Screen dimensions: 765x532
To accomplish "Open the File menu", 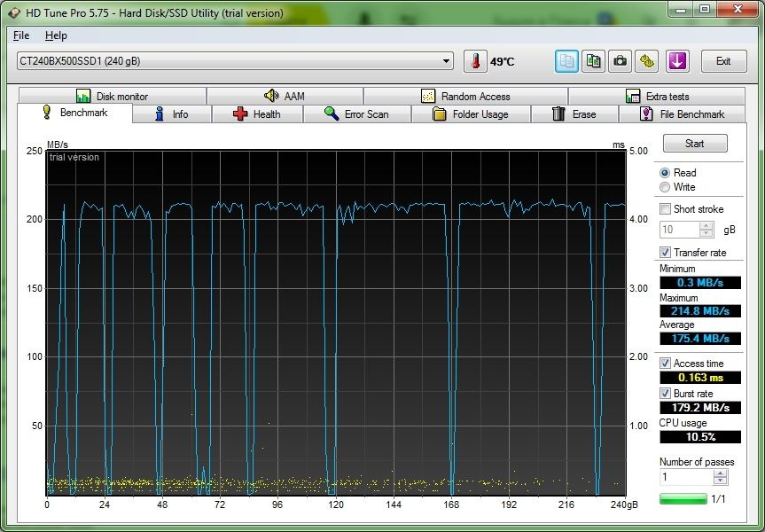I will pos(21,35).
